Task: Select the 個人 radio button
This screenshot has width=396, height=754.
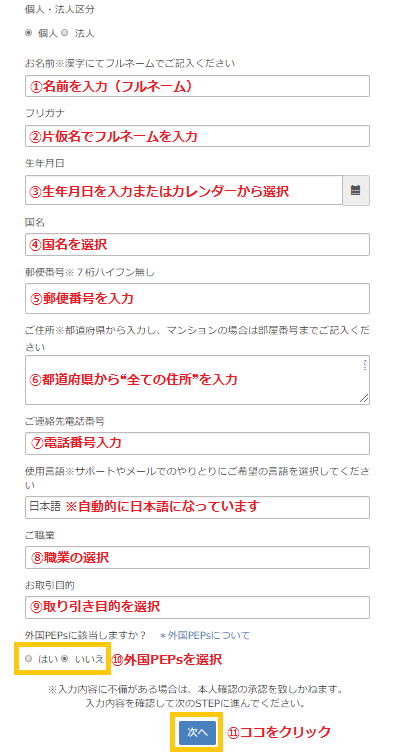Action: [28, 33]
